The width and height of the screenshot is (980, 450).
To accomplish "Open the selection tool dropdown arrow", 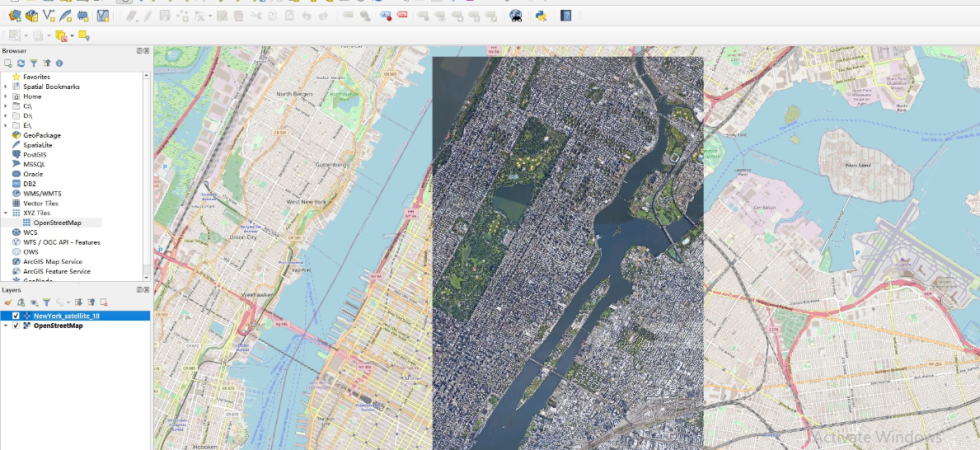I will pos(26,36).
